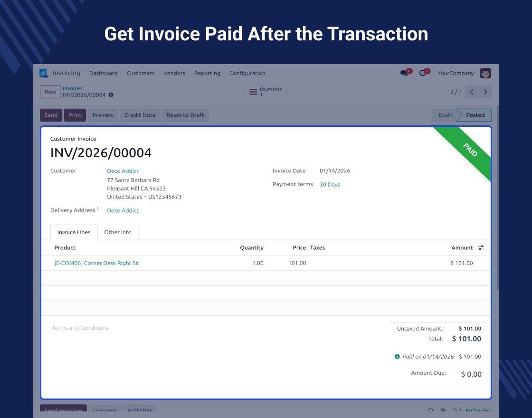The width and height of the screenshot is (532, 418).
Task: Switch to the Other Info tab
Action: point(118,232)
